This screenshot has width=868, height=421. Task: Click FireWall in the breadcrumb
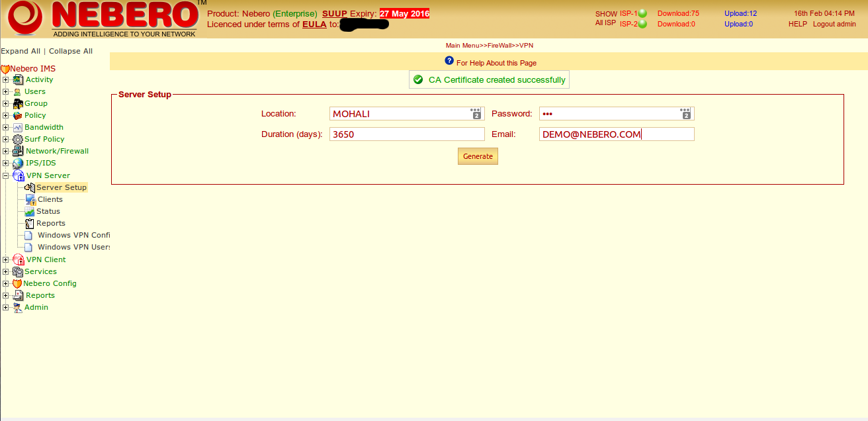(x=500, y=46)
